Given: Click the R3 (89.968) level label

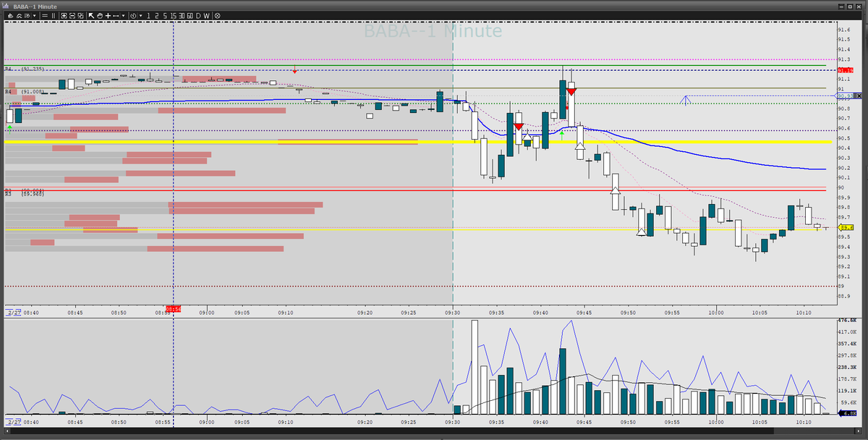Looking at the screenshot, I should pos(24,195).
